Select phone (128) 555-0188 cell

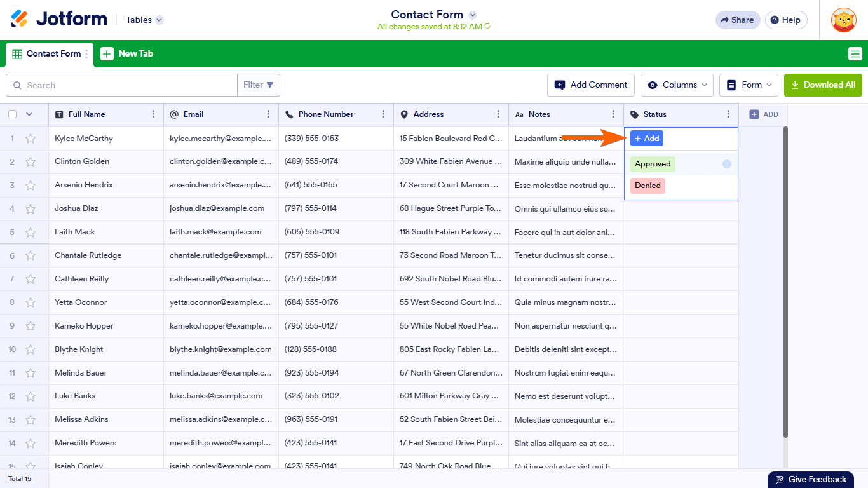pos(336,350)
